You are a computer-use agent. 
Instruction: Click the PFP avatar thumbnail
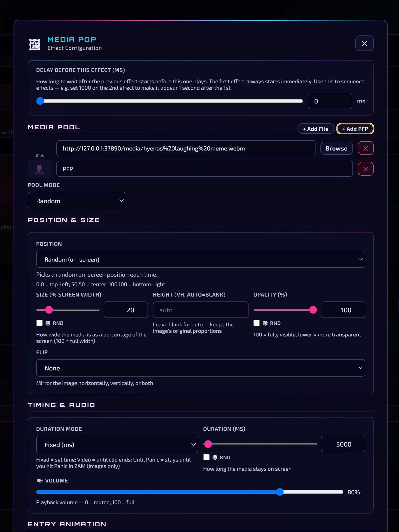coord(40,169)
